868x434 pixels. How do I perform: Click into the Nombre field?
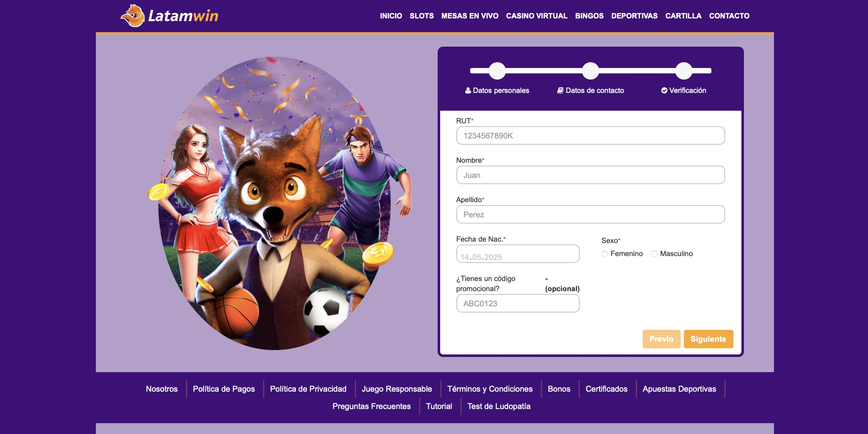[x=591, y=175]
